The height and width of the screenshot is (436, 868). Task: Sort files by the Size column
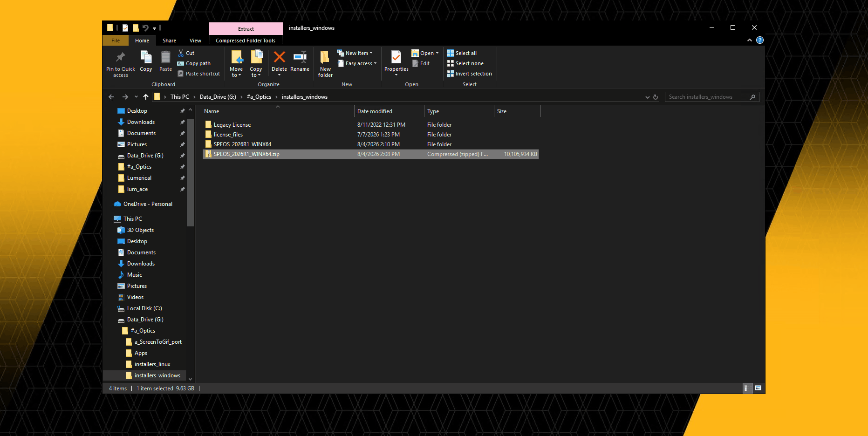click(517, 111)
